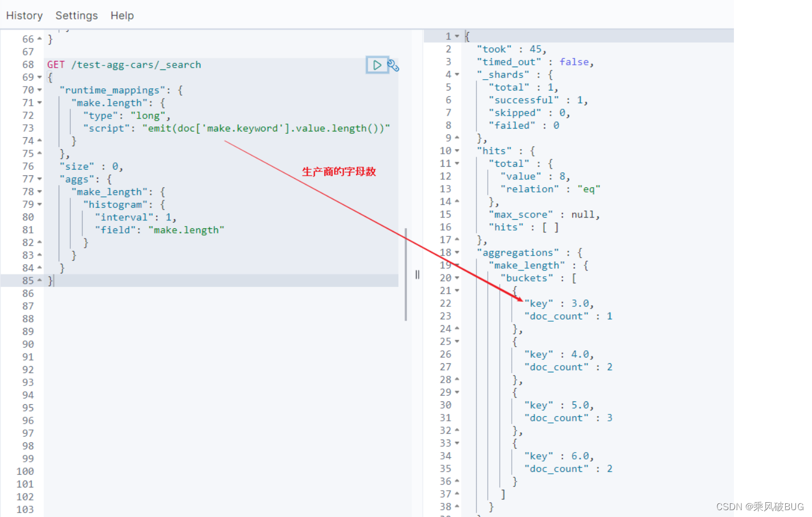Click the "doc_count" : 1 response line
This screenshot has width=812, height=517.
click(569, 316)
